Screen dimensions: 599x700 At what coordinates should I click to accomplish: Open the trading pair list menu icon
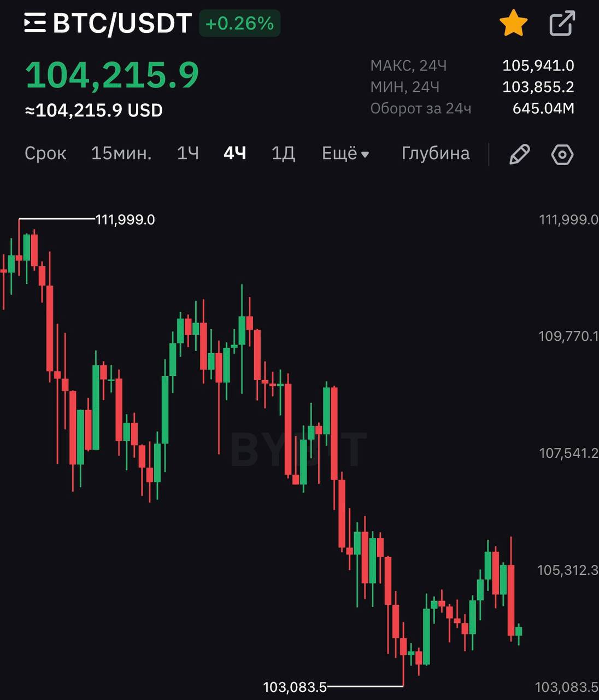pos(35,24)
